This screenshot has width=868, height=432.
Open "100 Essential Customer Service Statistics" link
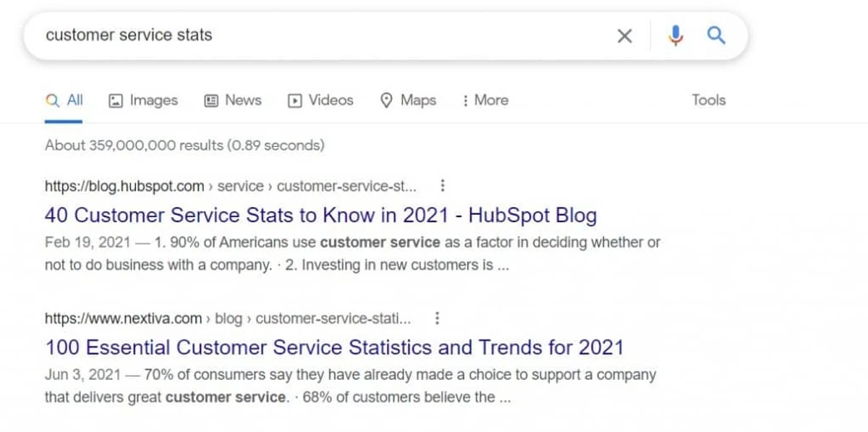point(334,347)
